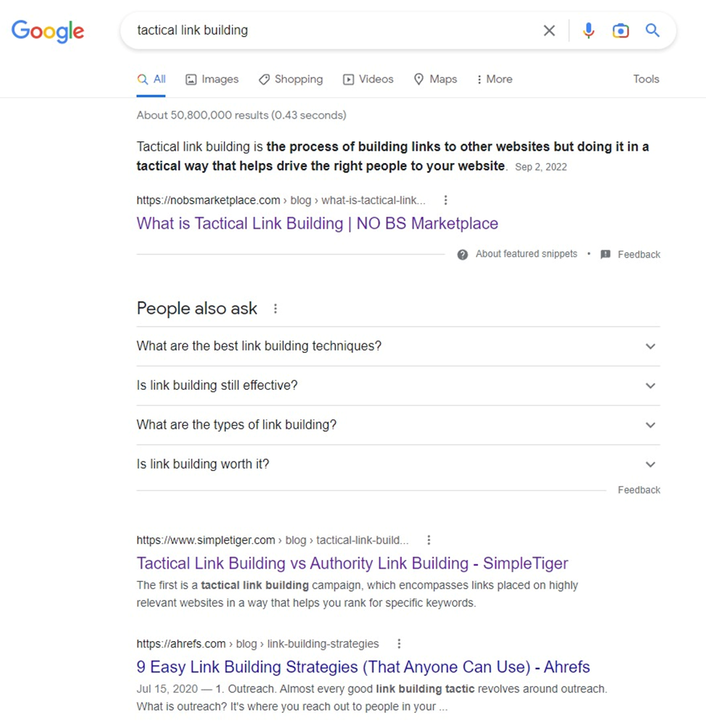
Task: Expand "Is link building worth it?" question
Action: tap(650, 464)
